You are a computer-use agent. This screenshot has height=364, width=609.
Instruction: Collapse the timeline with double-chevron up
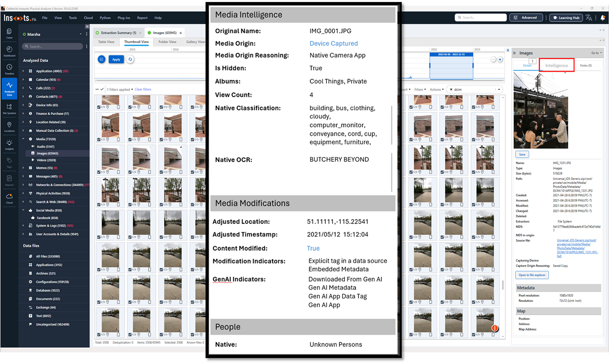coord(508,50)
